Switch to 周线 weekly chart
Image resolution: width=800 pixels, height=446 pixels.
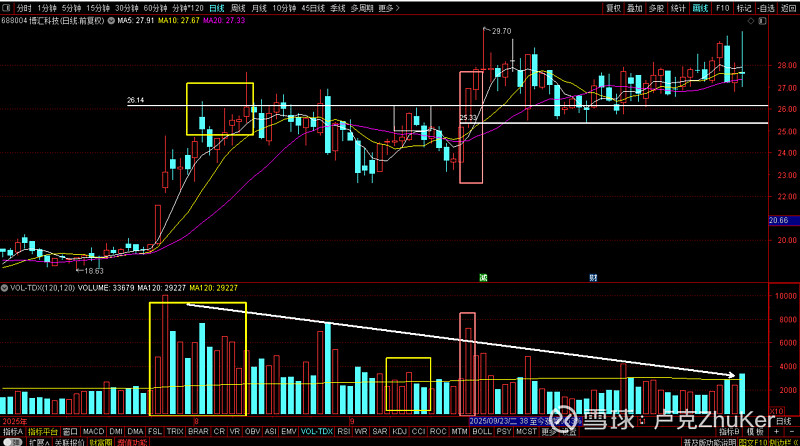click(238, 8)
